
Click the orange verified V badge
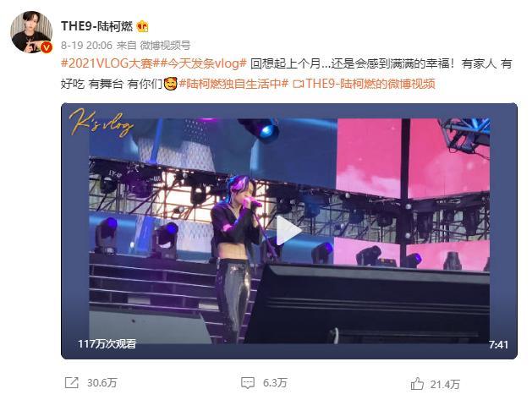coord(47,47)
